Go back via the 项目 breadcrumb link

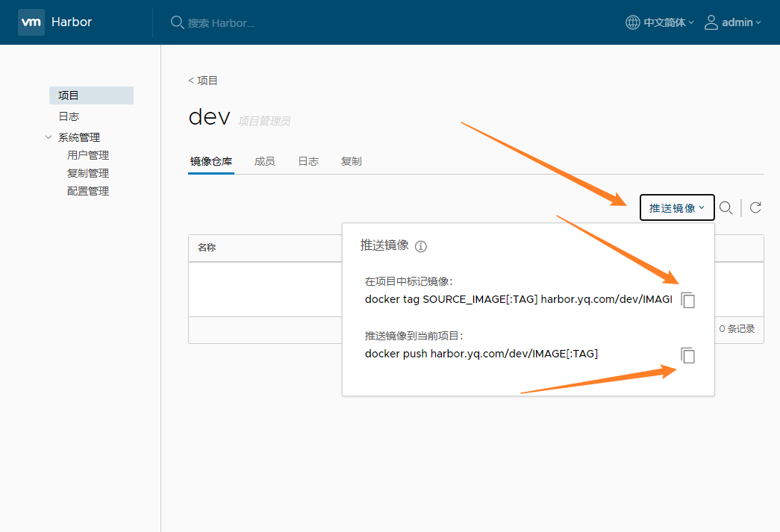coord(203,81)
